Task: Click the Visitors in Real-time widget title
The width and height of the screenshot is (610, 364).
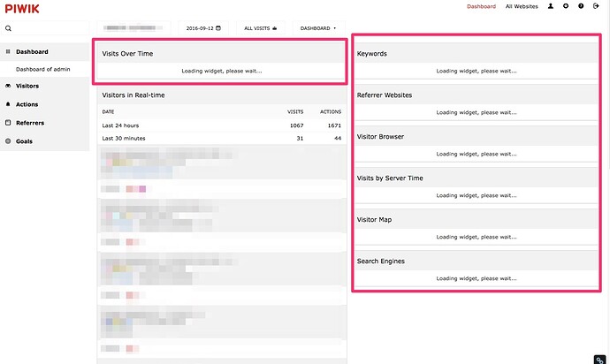Action: point(133,95)
